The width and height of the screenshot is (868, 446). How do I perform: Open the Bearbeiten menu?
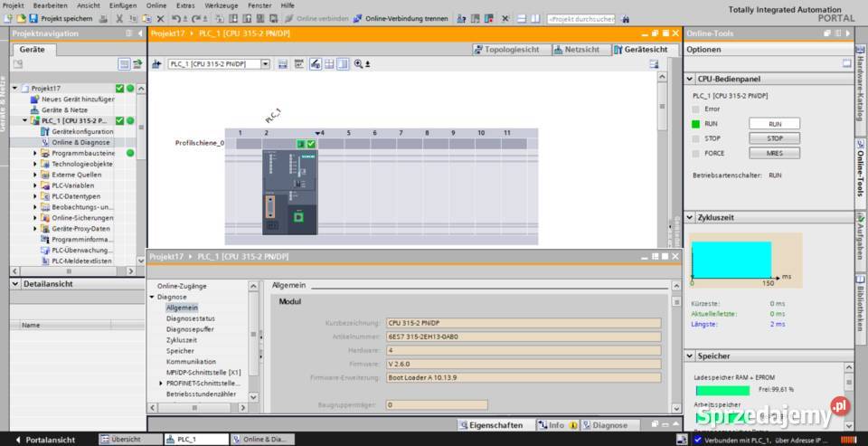click(x=51, y=5)
